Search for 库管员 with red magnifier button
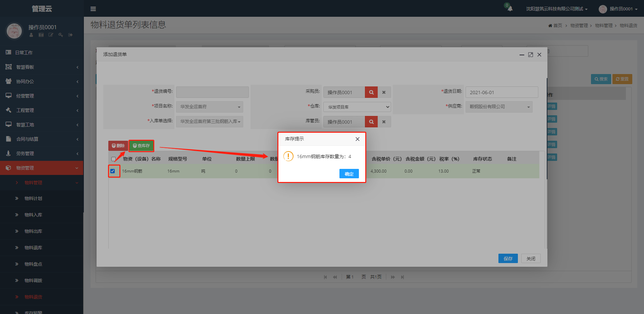The image size is (644, 314). click(371, 122)
